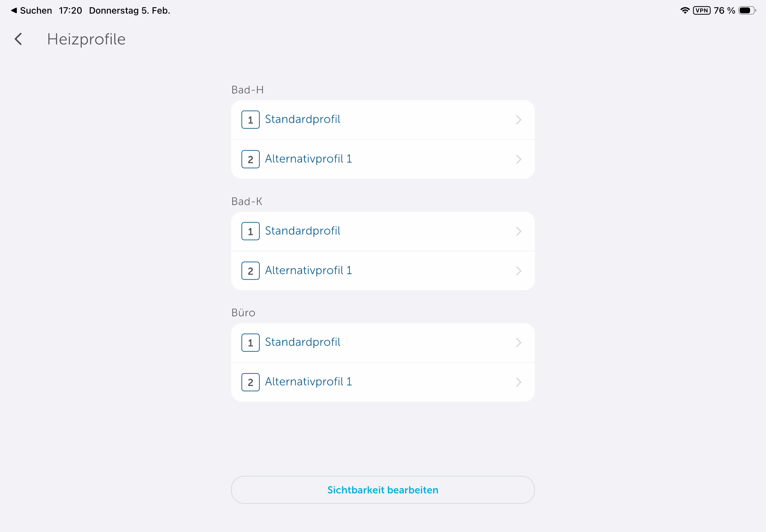Tap the number 1 badge under Büro

click(x=251, y=343)
